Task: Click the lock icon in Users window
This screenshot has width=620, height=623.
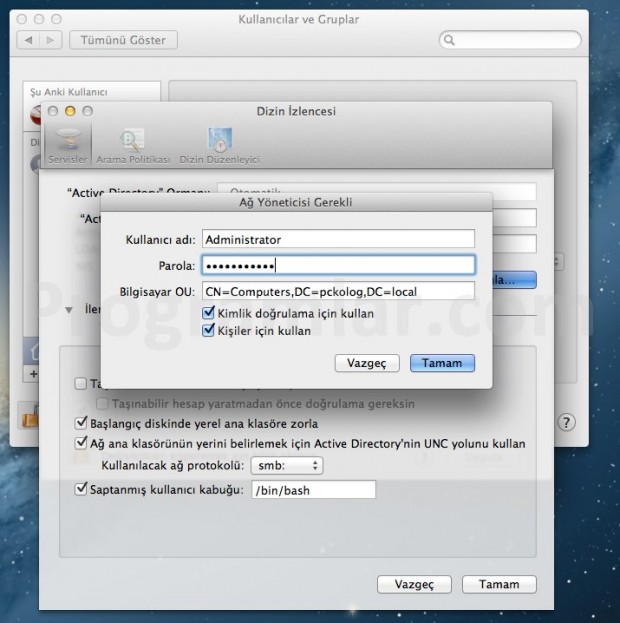Action: (30, 417)
